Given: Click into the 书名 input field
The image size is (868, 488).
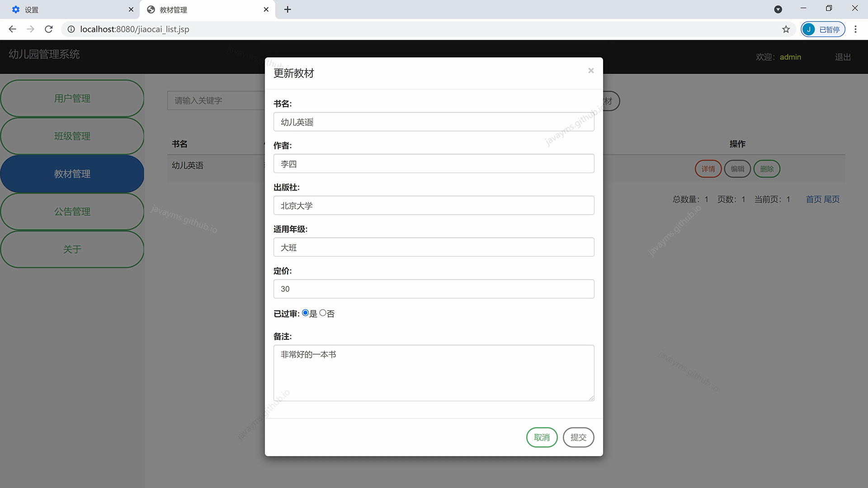Looking at the screenshot, I should point(433,122).
